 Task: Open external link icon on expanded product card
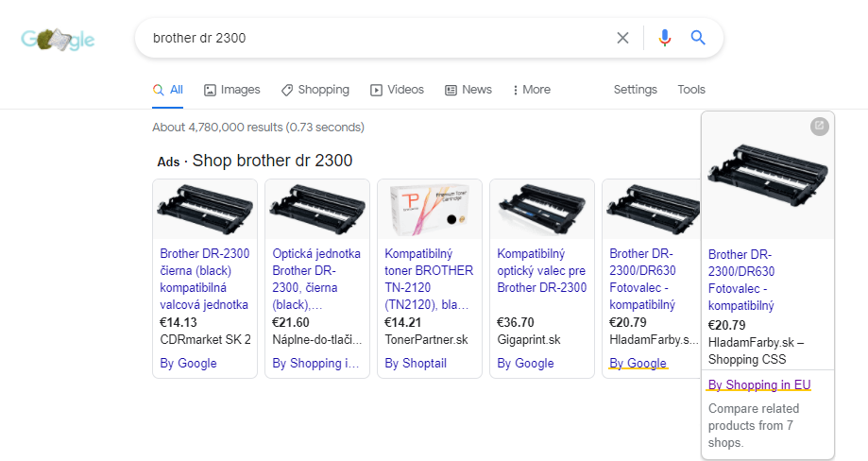click(819, 126)
